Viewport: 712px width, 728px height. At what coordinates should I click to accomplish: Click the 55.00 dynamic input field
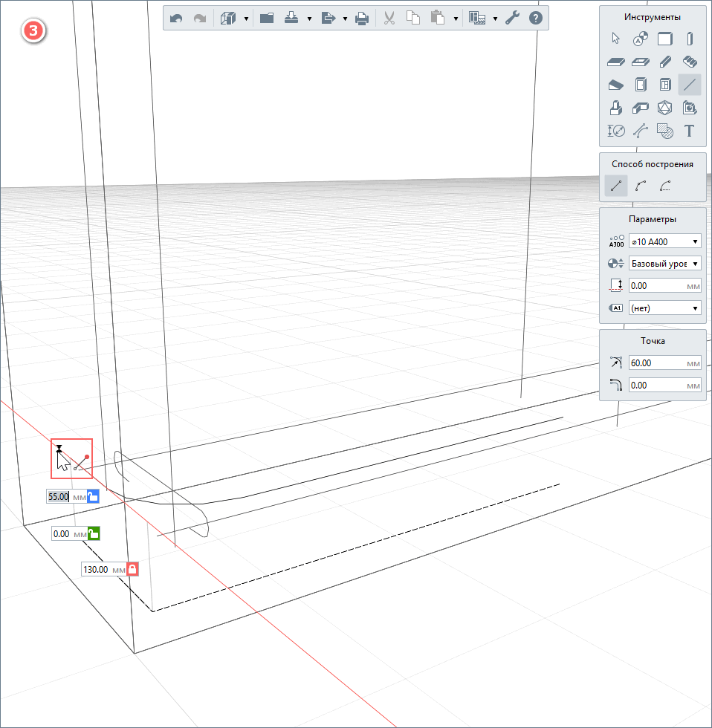(x=66, y=496)
